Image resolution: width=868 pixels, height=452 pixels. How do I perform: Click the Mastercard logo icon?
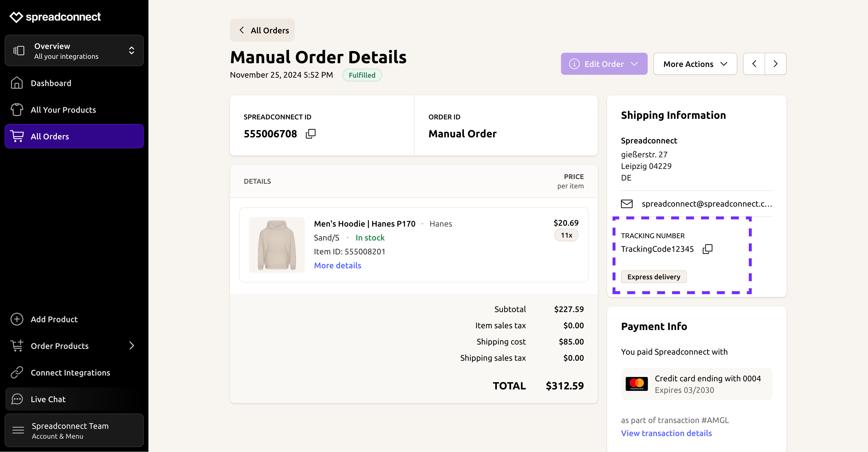click(x=637, y=384)
